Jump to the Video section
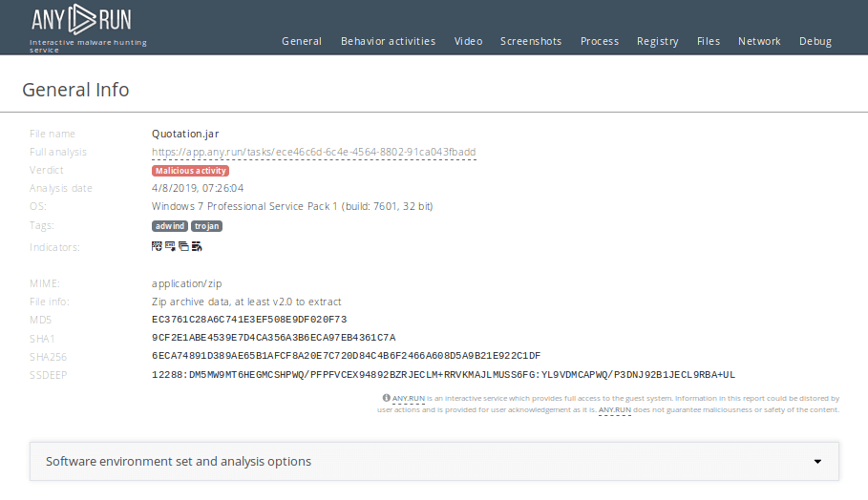The height and width of the screenshot is (500, 868). 468,41
